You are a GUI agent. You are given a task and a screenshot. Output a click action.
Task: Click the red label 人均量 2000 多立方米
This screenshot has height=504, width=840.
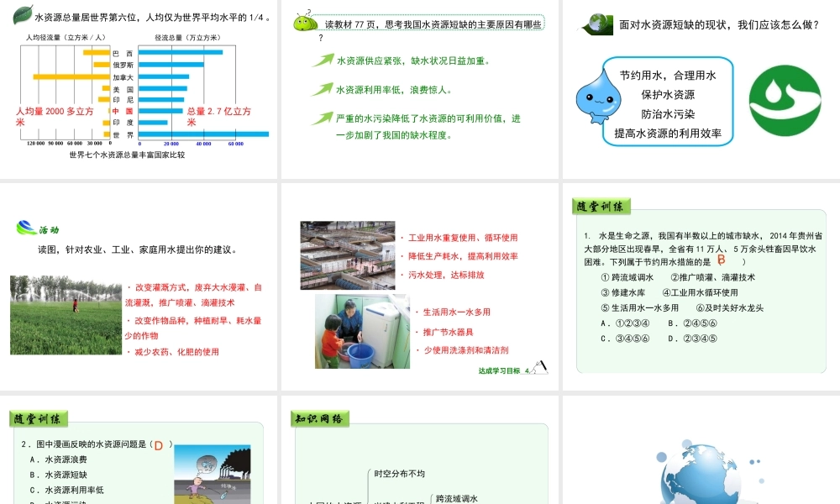pos(54,116)
